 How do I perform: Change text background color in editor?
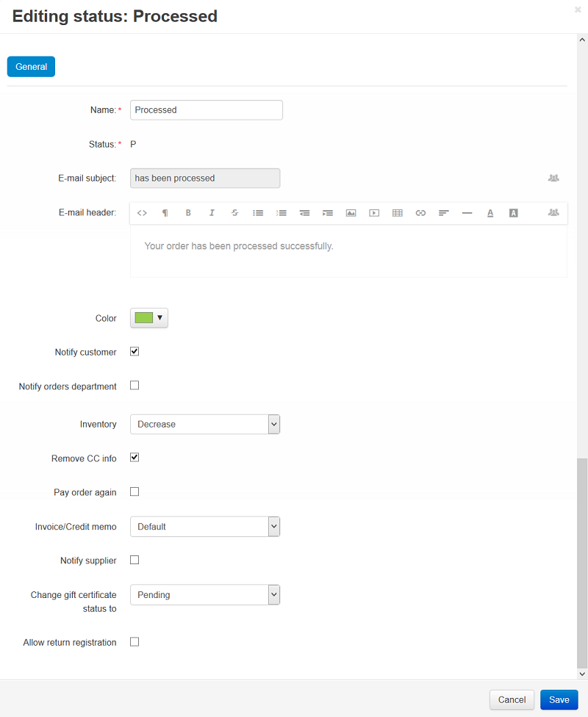[514, 213]
